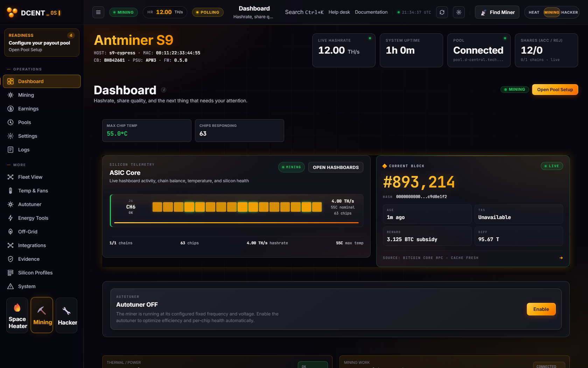Click the Silicon Profiles stack icon

tap(10, 273)
